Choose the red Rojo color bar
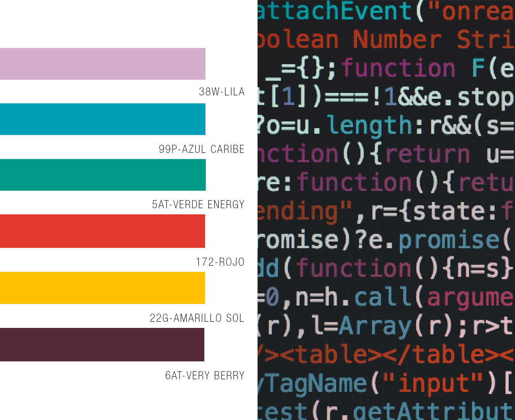515x420 pixels. click(x=102, y=231)
